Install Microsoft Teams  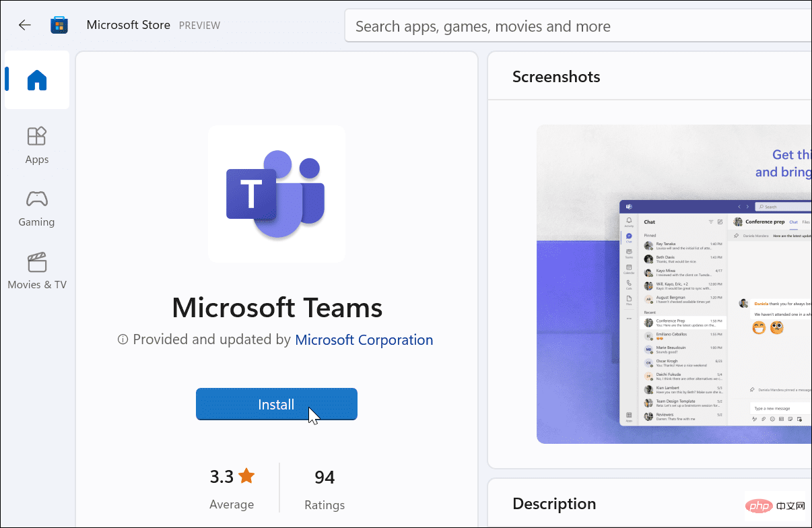click(x=276, y=404)
